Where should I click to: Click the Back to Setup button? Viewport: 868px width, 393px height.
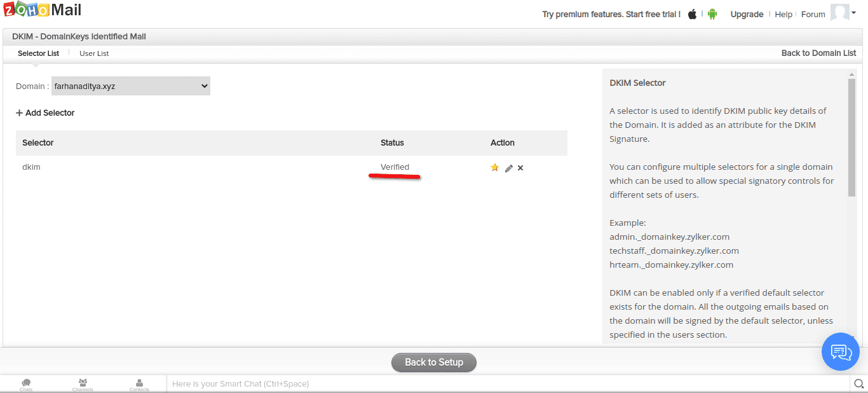[x=434, y=362]
